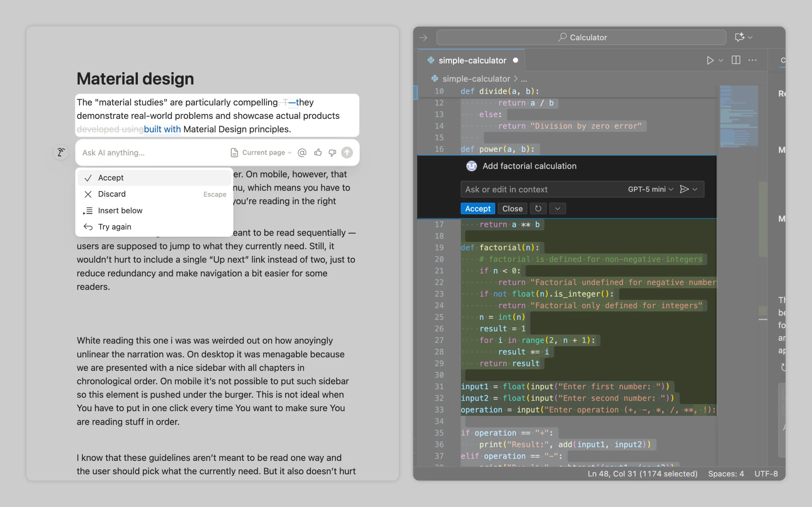Open editor More Actions ellipsis
This screenshot has height=507, width=812.
[752, 60]
